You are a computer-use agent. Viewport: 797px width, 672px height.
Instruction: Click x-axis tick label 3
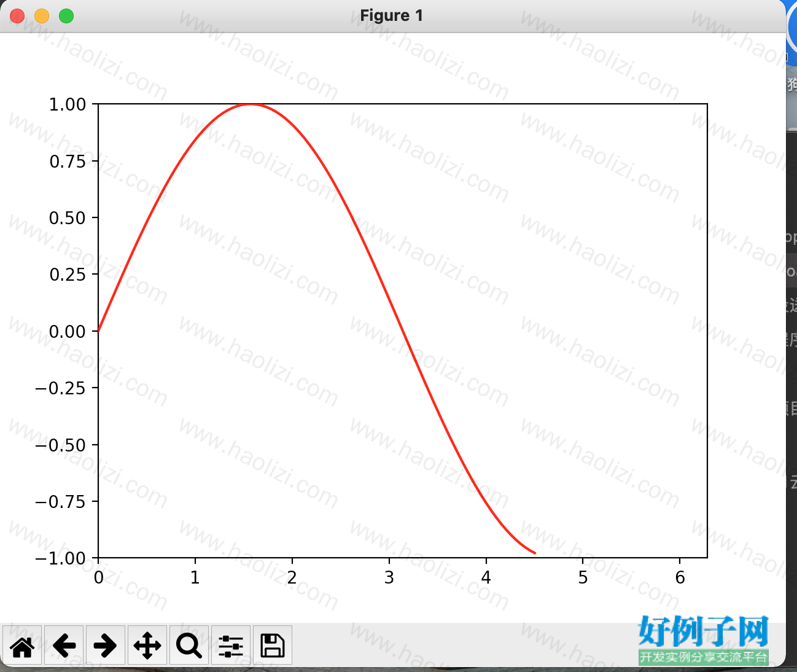(389, 577)
